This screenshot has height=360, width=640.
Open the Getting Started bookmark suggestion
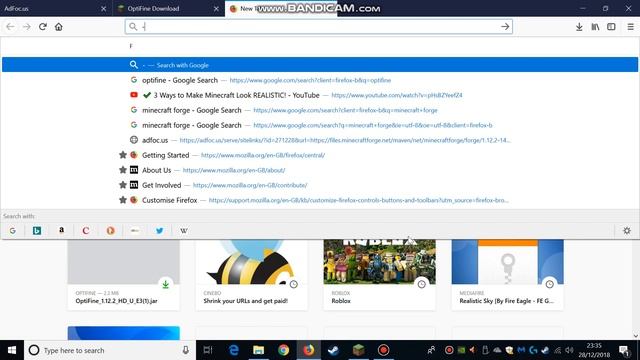coord(320,155)
